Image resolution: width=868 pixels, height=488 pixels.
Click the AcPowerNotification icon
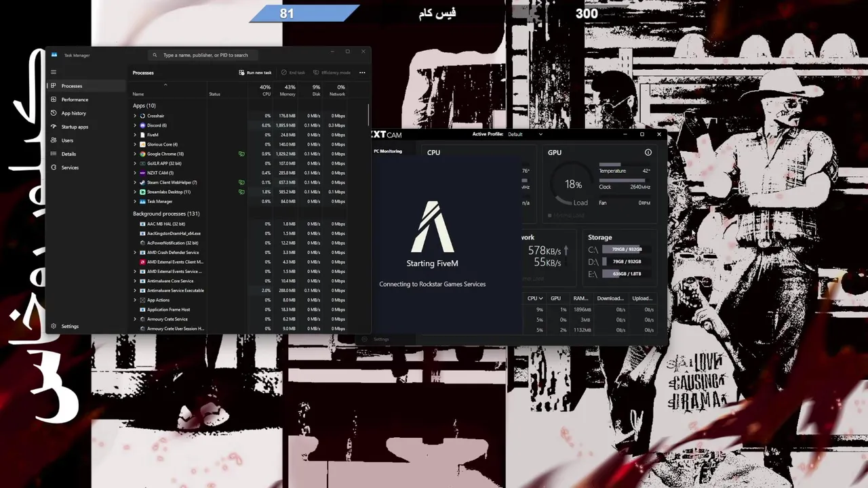tap(142, 243)
